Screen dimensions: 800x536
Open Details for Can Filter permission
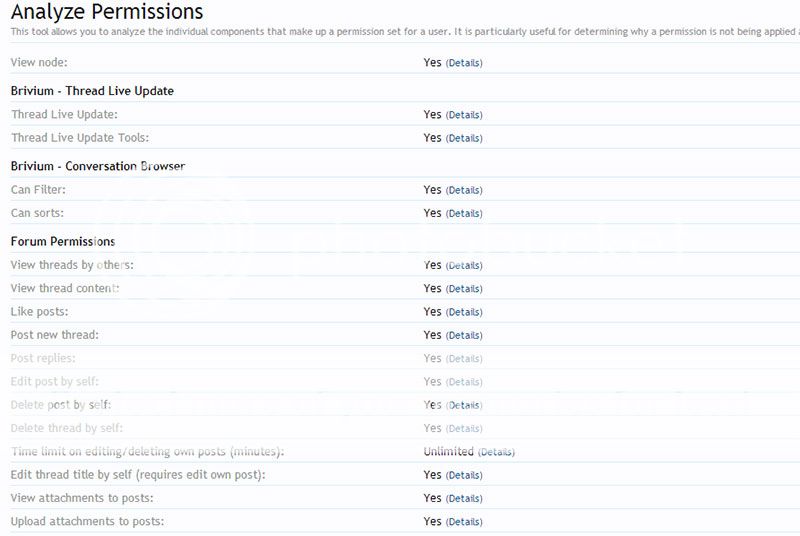pos(464,190)
